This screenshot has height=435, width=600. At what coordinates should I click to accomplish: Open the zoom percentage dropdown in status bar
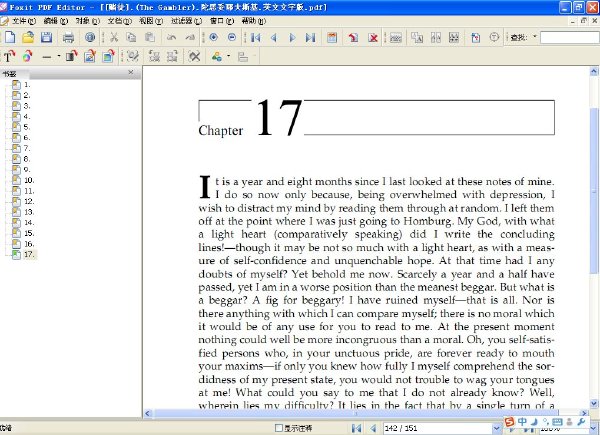point(593,429)
